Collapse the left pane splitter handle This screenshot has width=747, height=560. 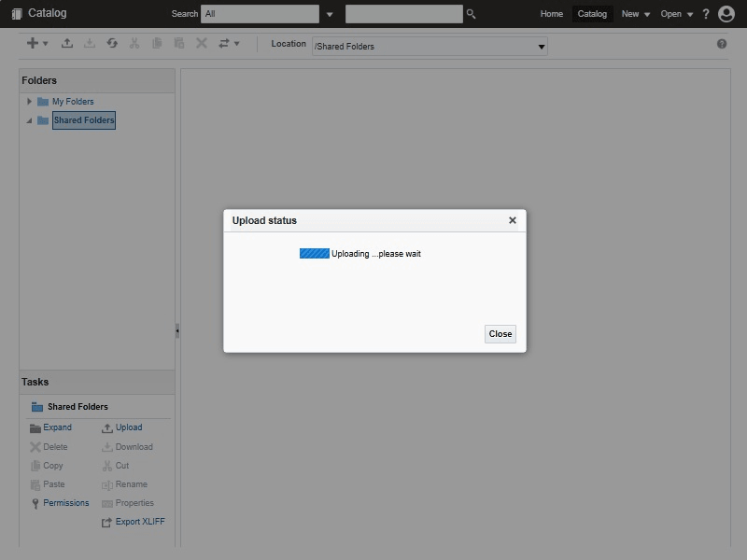point(177,330)
